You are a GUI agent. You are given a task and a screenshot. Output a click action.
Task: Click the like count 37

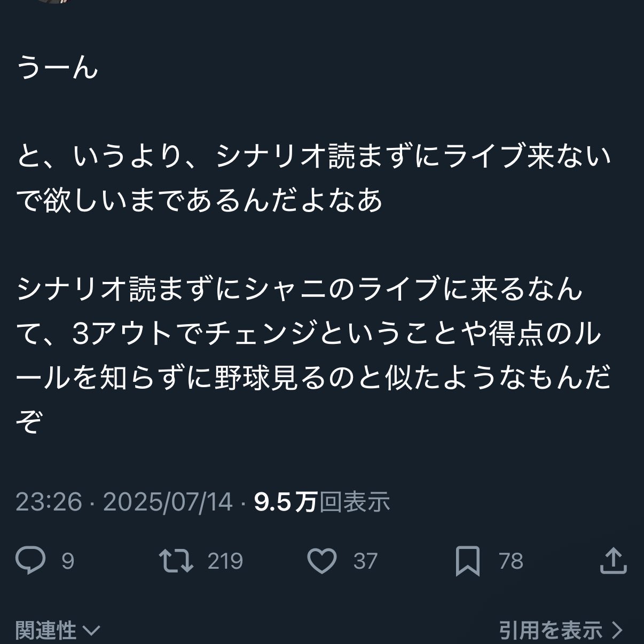[x=365, y=561]
